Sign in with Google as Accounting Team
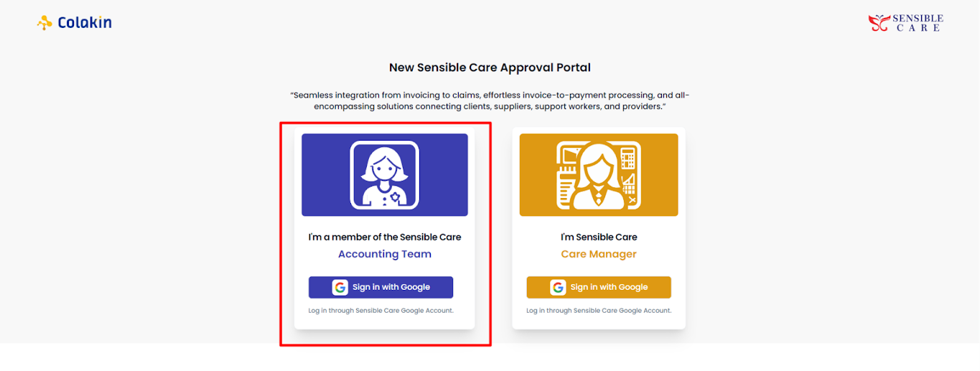The image size is (980, 371). [391, 288]
